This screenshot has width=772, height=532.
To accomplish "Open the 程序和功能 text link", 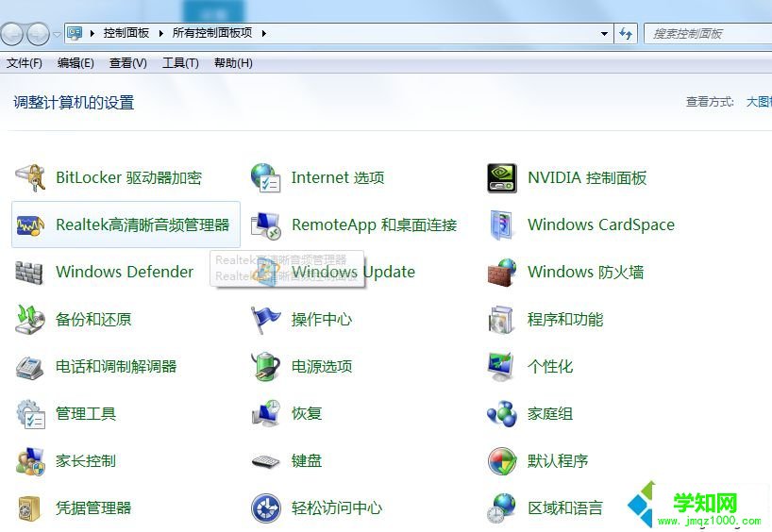I will tap(565, 320).
